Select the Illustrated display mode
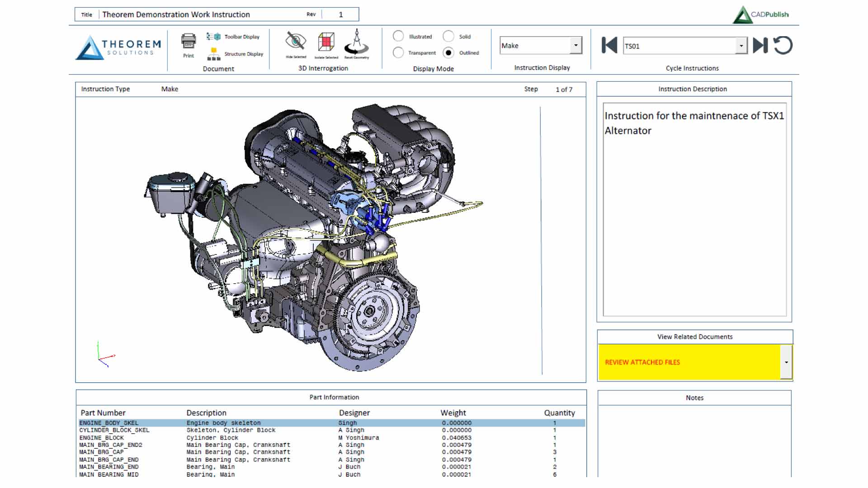The image size is (868, 488). [398, 36]
